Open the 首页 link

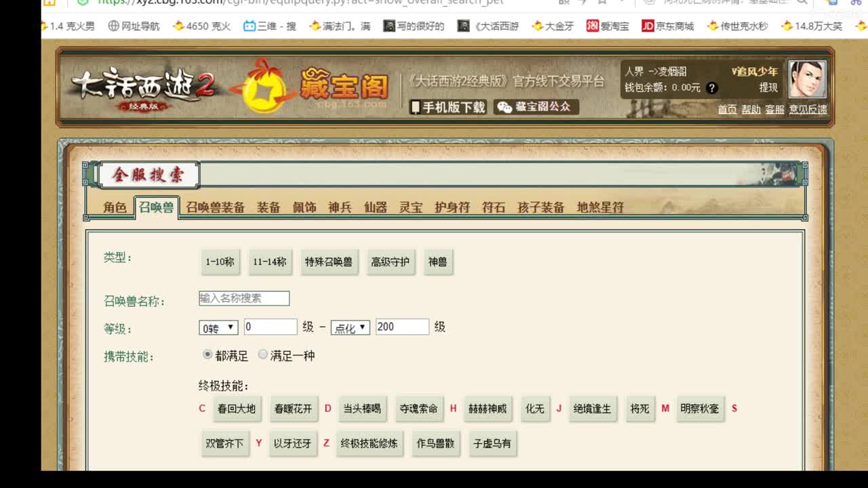tap(728, 109)
